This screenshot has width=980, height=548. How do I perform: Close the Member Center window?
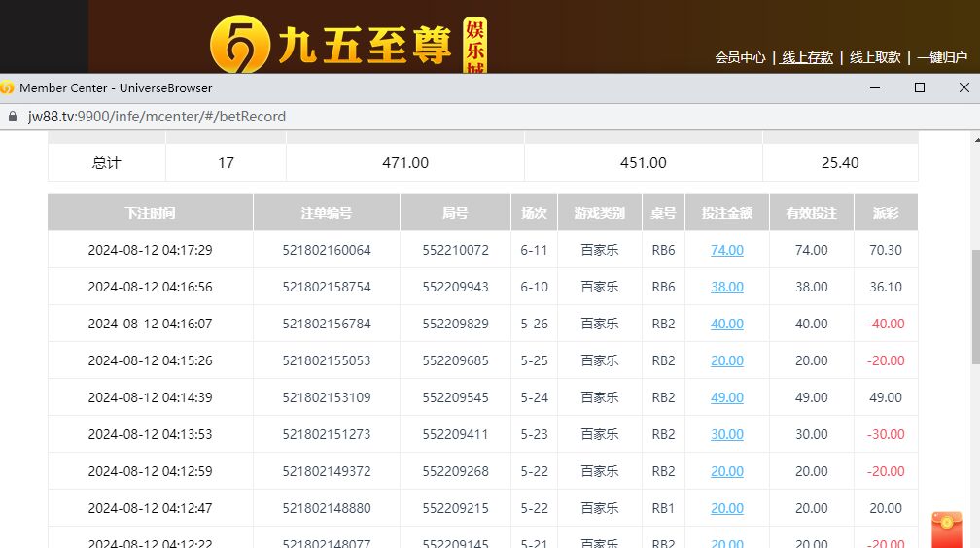963,87
